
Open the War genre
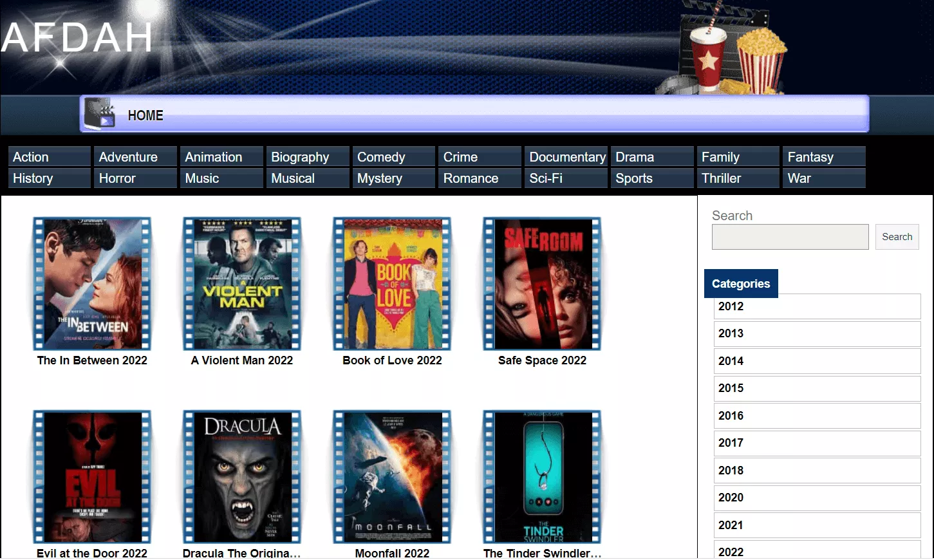point(825,178)
